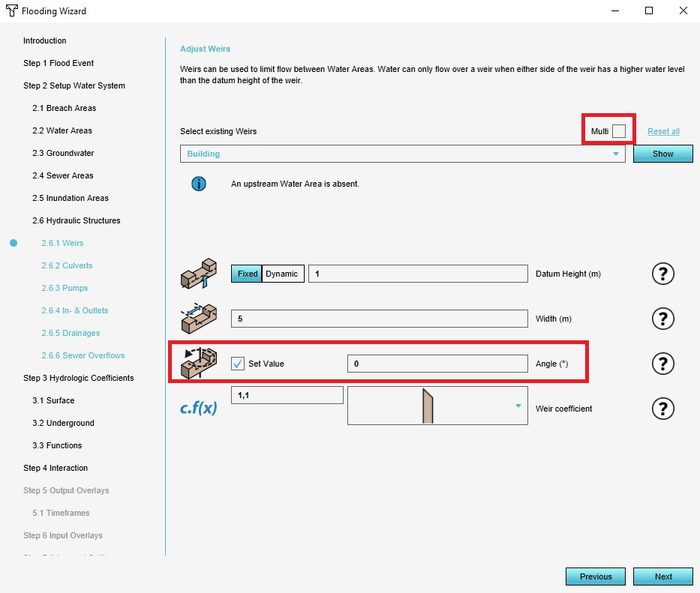
Task: Switch datum height mode to Dynamic
Action: click(281, 274)
